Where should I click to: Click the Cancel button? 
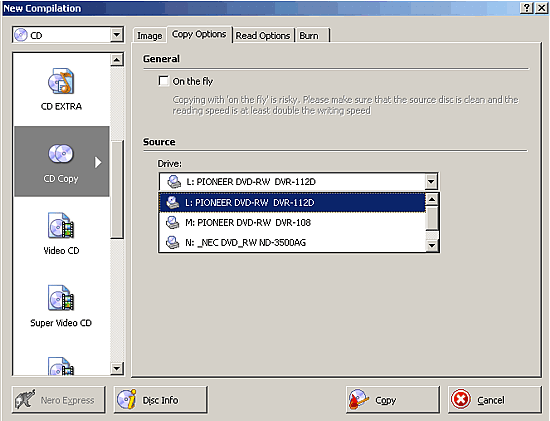point(495,400)
